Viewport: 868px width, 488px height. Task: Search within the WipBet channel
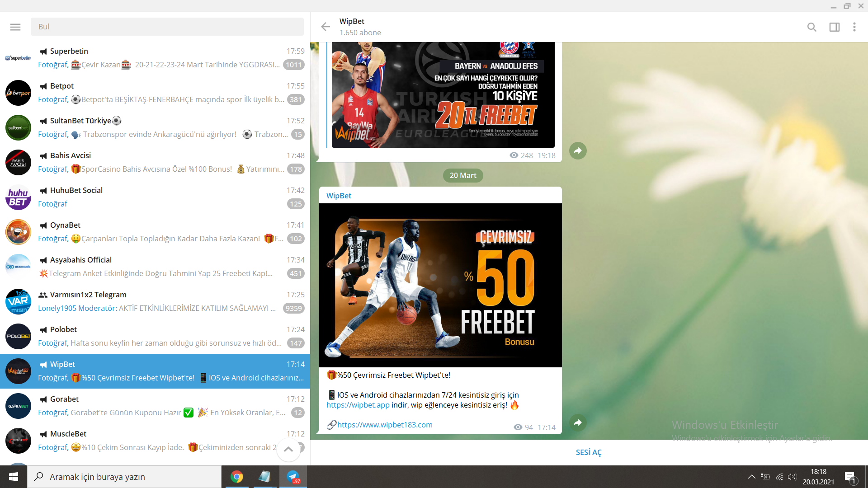tap(812, 27)
